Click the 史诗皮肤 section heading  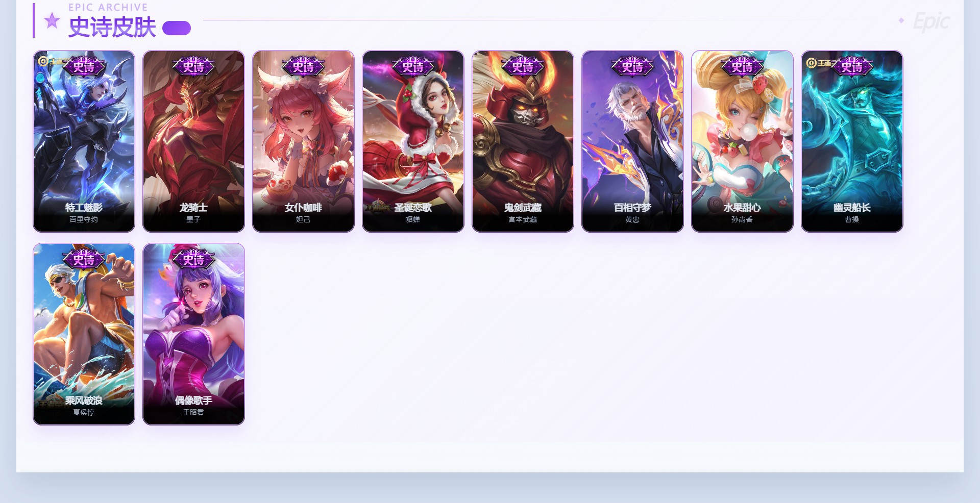point(112,27)
